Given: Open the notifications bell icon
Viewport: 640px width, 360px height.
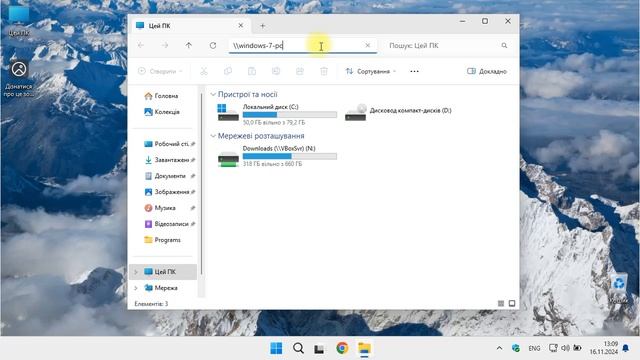Looking at the screenshot, I should (626, 348).
